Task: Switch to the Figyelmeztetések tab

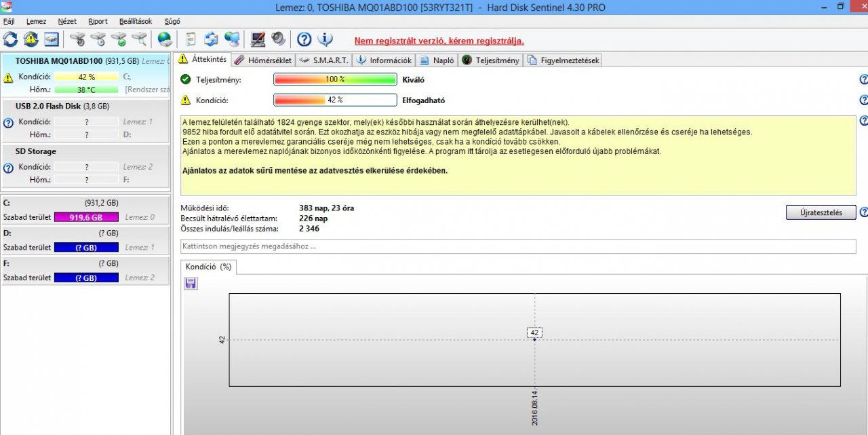Action: pyautogui.click(x=563, y=60)
